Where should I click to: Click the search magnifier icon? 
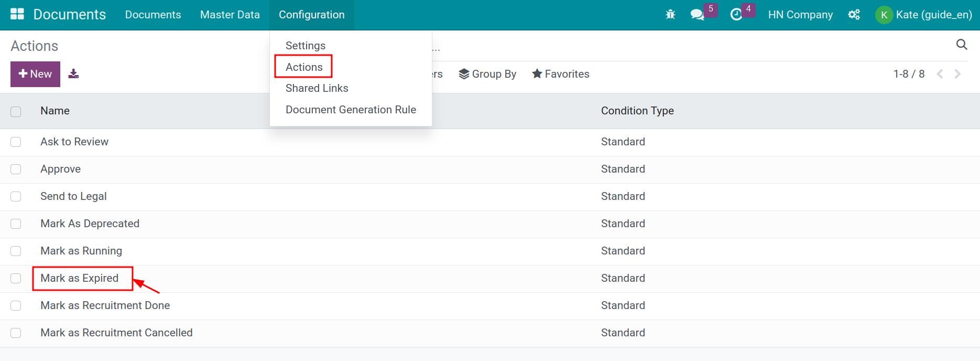[x=962, y=45]
